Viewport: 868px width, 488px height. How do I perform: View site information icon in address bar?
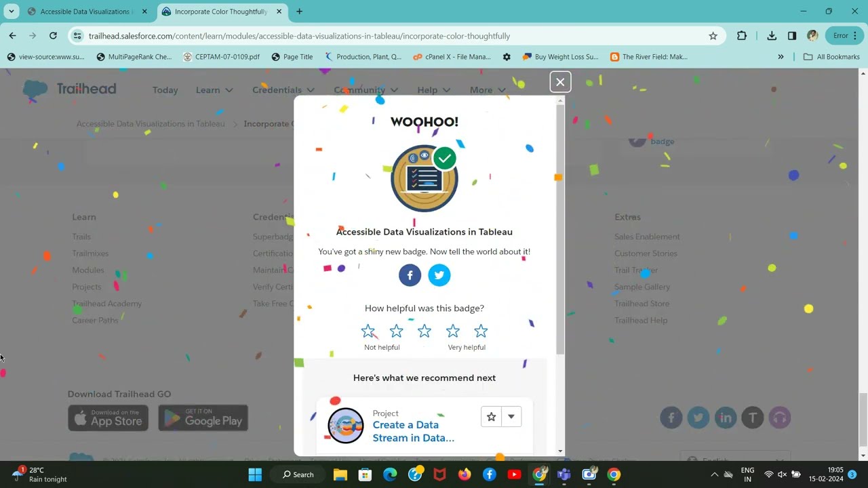pyautogui.click(x=77, y=36)
